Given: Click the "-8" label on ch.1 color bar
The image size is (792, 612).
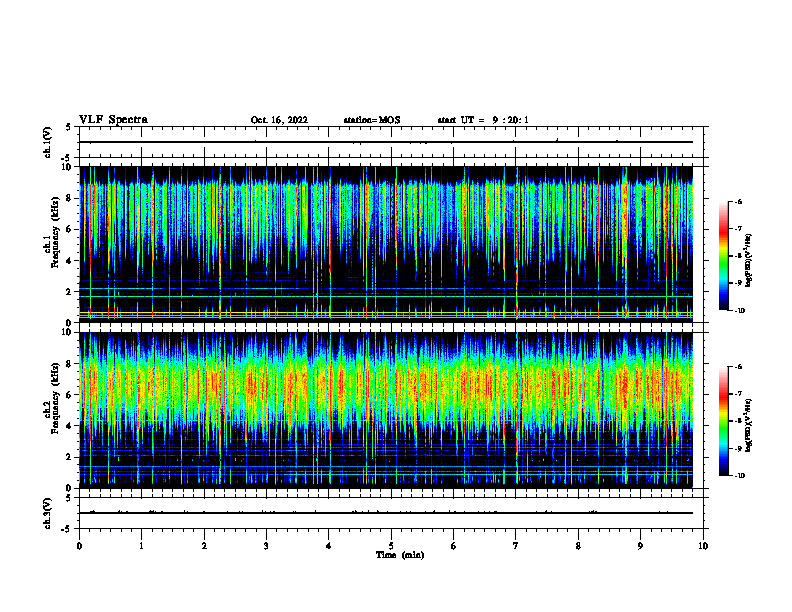Looking at the screenshot, I should [738, 256].
